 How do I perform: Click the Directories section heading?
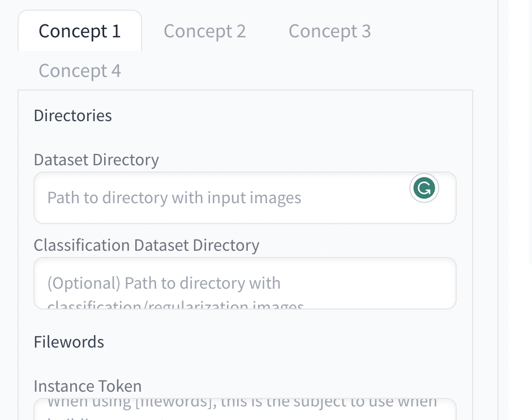(73, 115)
